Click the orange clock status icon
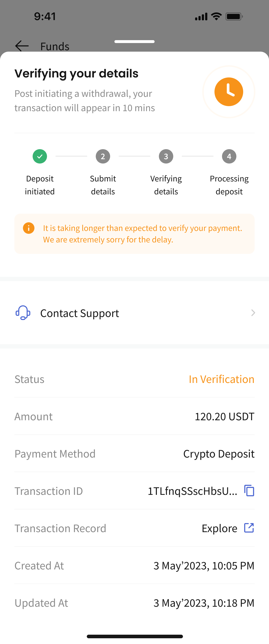The image size is (269, 644). [x=229, y=92]
